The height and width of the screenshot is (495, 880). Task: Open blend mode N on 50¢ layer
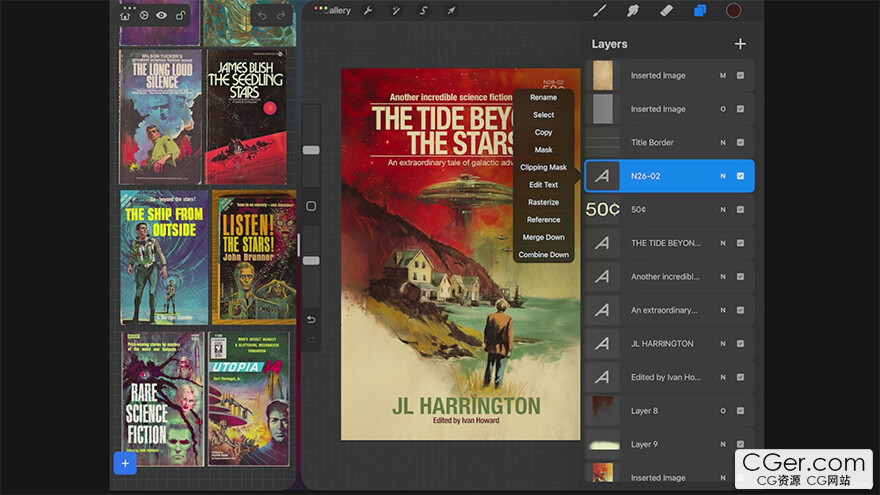(x=723, y=209)
